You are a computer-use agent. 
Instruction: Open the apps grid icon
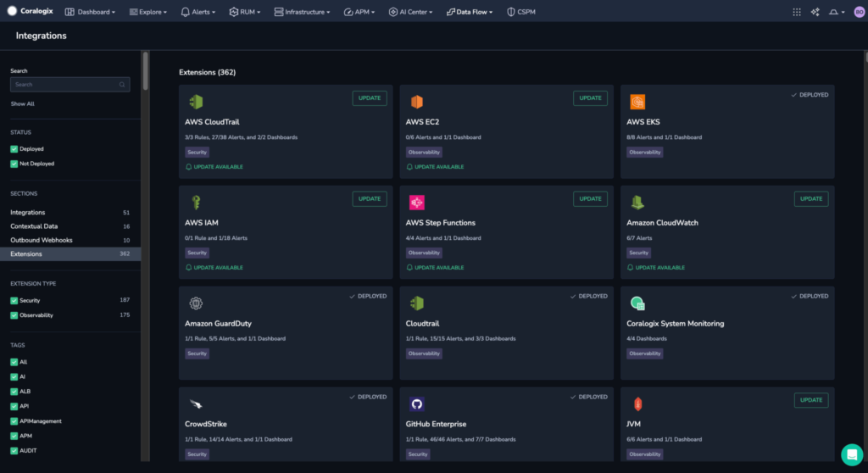797,12
